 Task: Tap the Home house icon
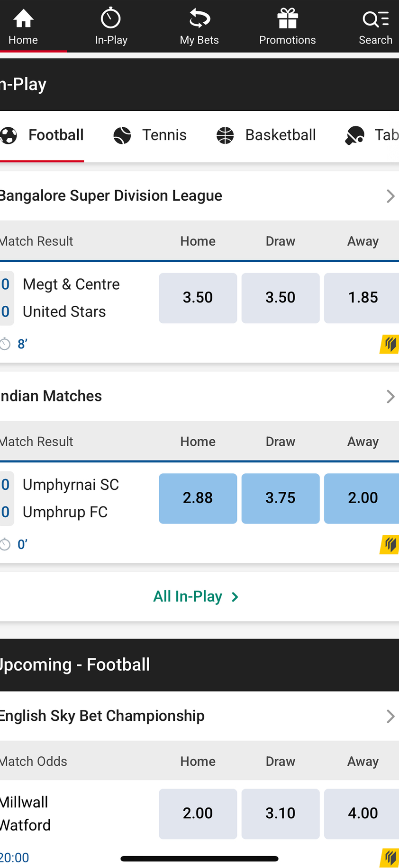(x=23, y=19)
